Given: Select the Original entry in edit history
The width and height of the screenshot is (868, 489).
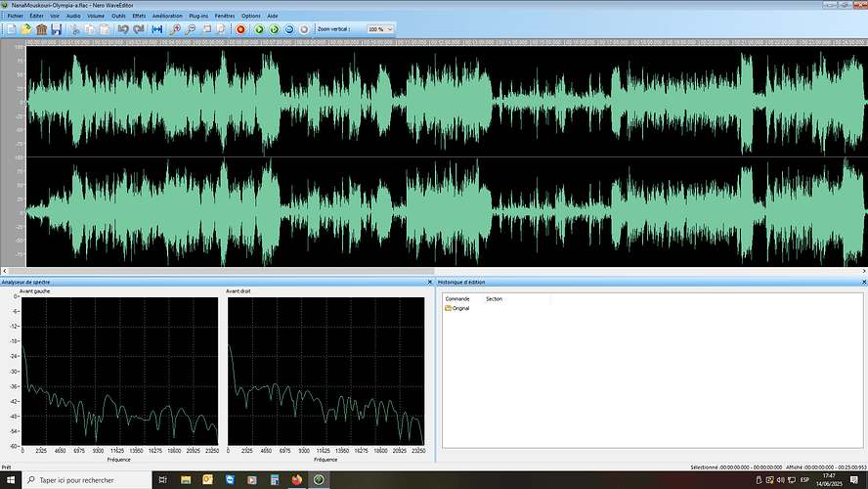Looking at the screenshot, I should pos(457,308).
